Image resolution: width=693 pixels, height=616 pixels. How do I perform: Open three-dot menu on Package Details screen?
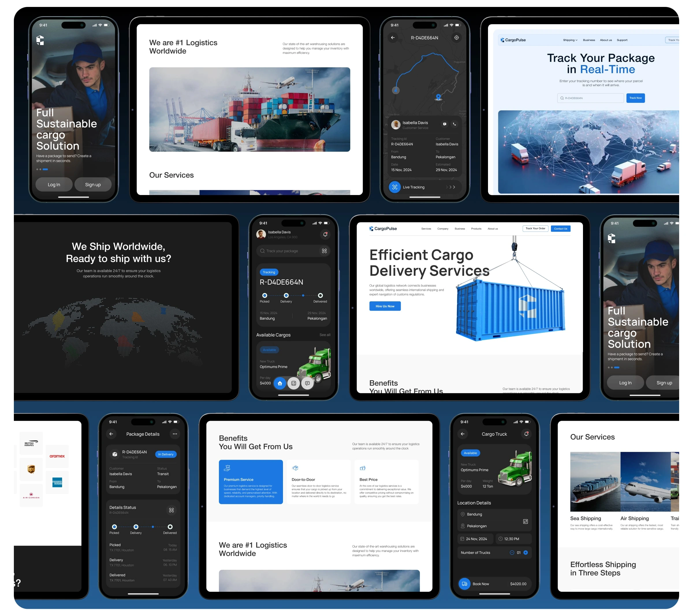[175, 434]
